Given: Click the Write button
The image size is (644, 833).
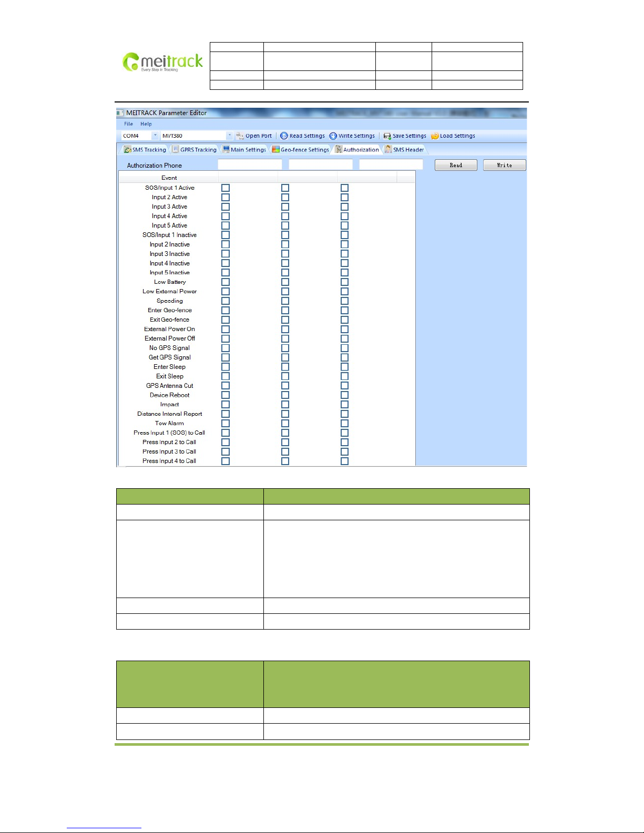Looking at the screenshot, I should click(504, 165).
